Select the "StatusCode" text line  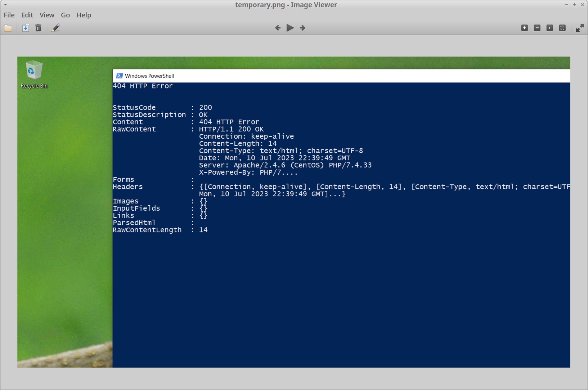162,107
